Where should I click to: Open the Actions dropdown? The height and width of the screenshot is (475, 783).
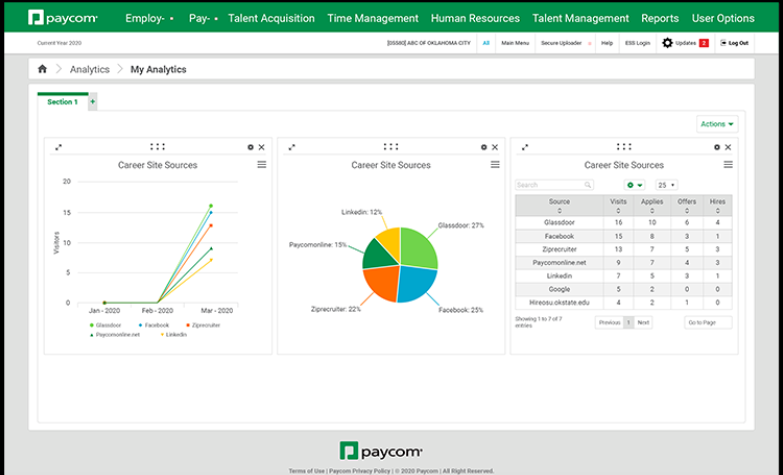click(717, 124)
